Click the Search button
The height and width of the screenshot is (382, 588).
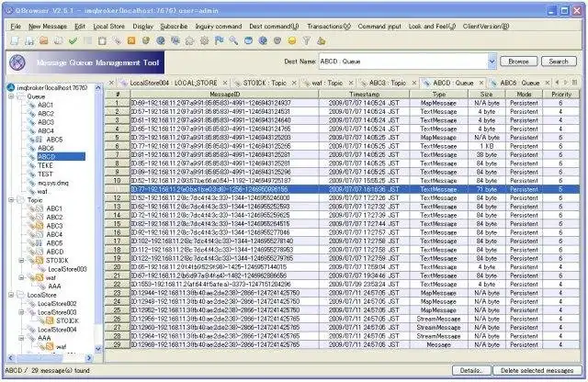pos(559,62)
